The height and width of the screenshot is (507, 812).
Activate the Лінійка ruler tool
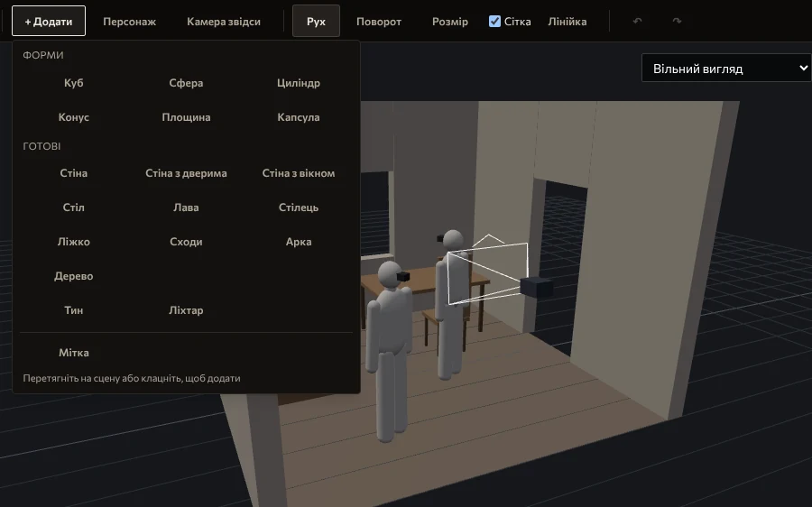pyautogui.click(x=567, y=22)
